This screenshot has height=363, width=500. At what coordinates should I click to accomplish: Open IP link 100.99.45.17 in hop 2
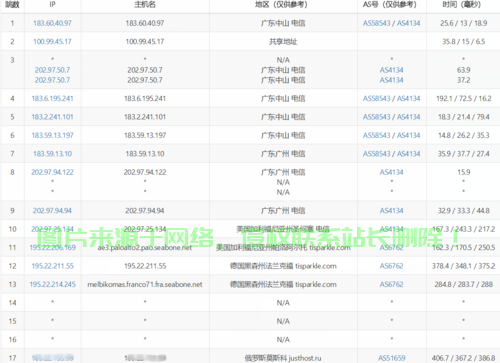point(52,41)
